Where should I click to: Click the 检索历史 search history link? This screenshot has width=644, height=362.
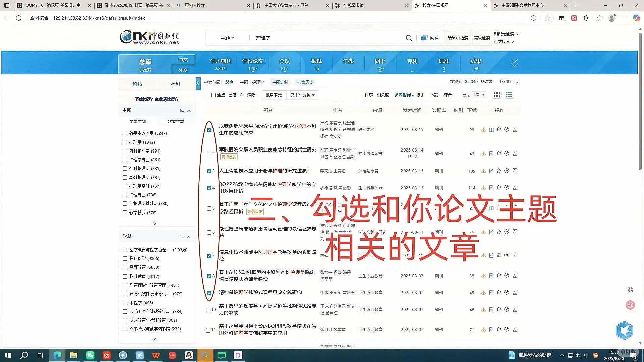point(305,82)
